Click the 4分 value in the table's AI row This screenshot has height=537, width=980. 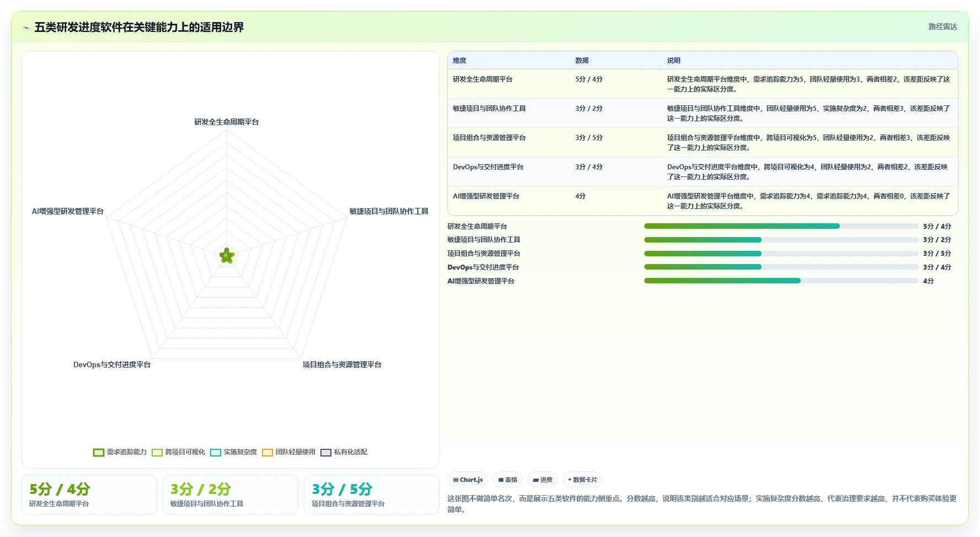point(580,196)
